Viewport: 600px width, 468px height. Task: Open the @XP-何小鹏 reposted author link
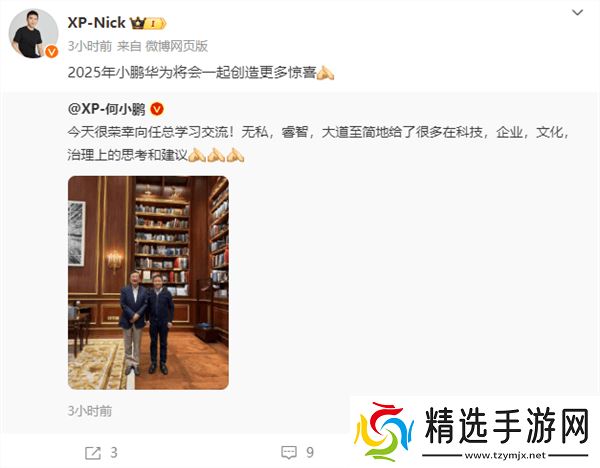106,109
